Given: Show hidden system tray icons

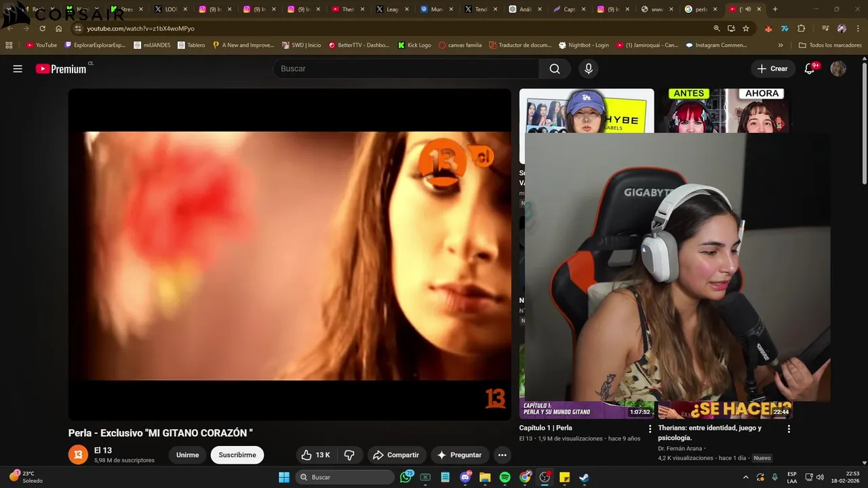Looking at the screenshot, I should click(746, 477).
